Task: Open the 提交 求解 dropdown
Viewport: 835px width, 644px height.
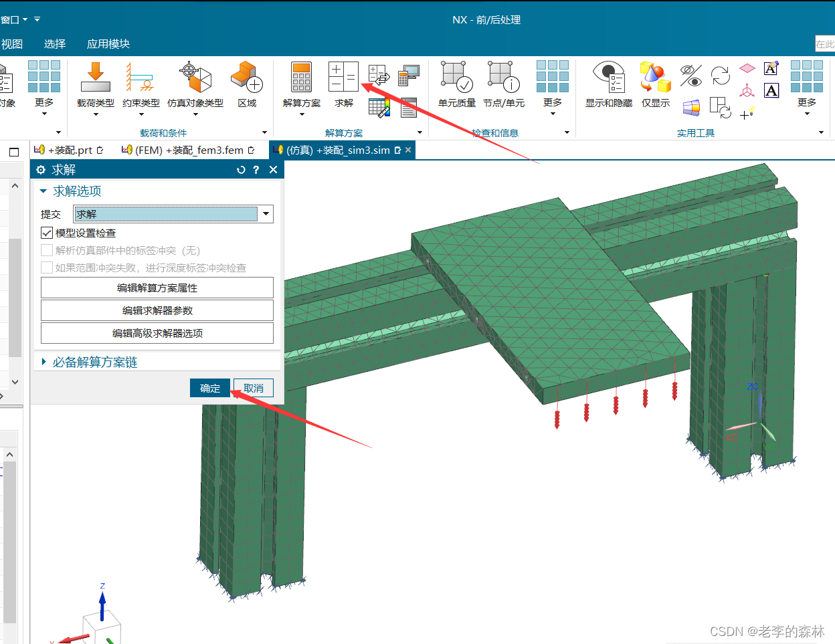Action: [266, 214]
